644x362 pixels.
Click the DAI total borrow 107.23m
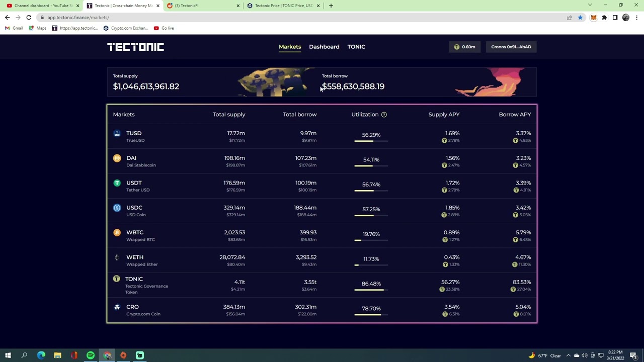(x=306, y=158)
